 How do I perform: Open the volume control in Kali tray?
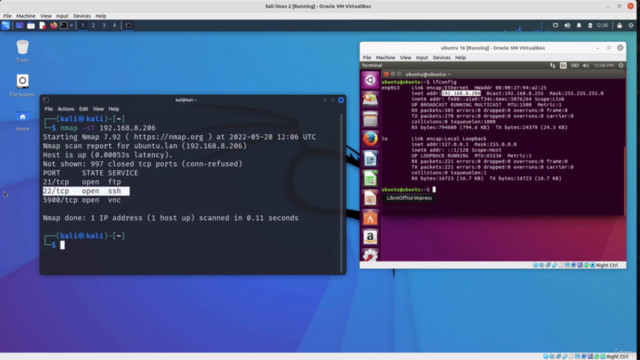(567, 25)
